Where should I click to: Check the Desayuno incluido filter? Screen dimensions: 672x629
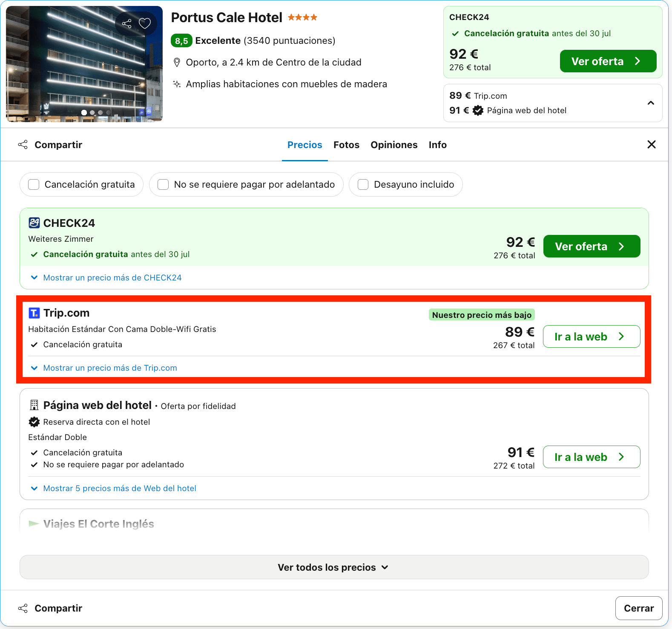click(x=363, y=184)
